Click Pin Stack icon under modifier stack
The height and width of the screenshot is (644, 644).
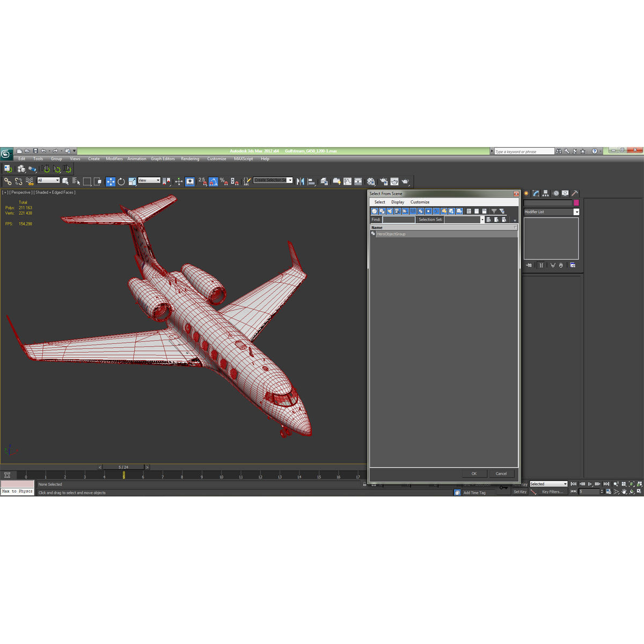[x=529, y=265]
